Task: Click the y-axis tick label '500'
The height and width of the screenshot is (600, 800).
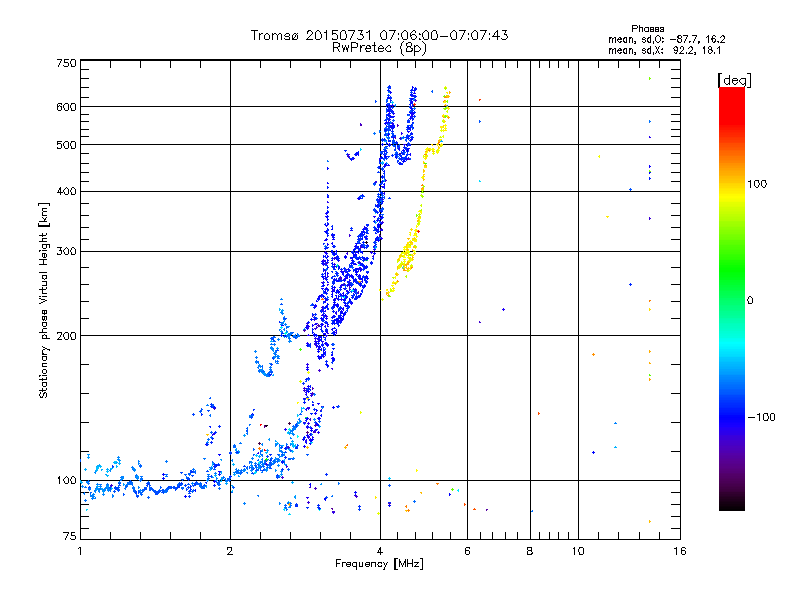Action: click(66, 145)
